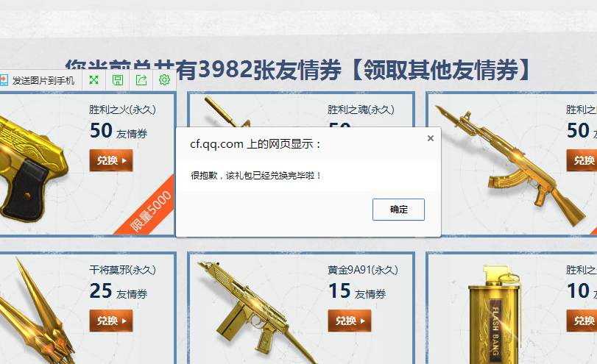Click the share icon in image toolbar

[141, 80]
